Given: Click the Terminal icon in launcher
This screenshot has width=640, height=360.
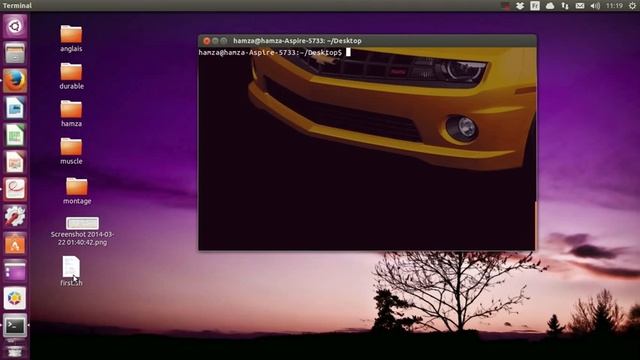Looking at the screenshot, I should [15, 326].
